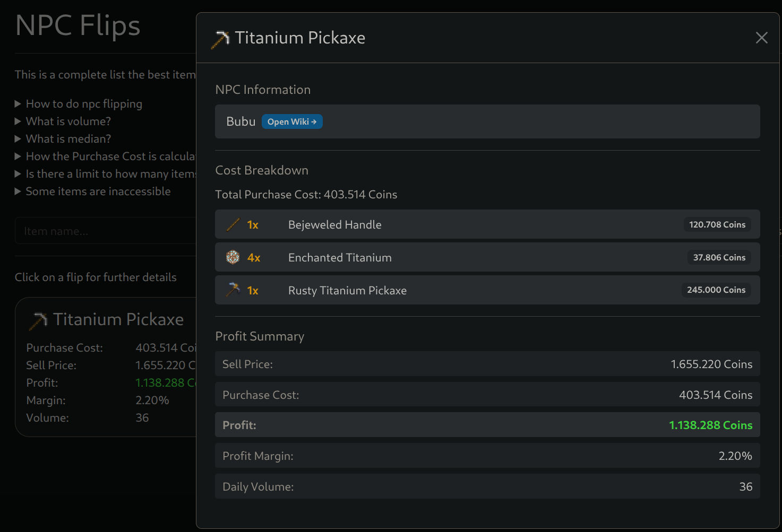Click the 37.806 Coins price badge
This screenshot has width=782, height=532.
[719, 257]
